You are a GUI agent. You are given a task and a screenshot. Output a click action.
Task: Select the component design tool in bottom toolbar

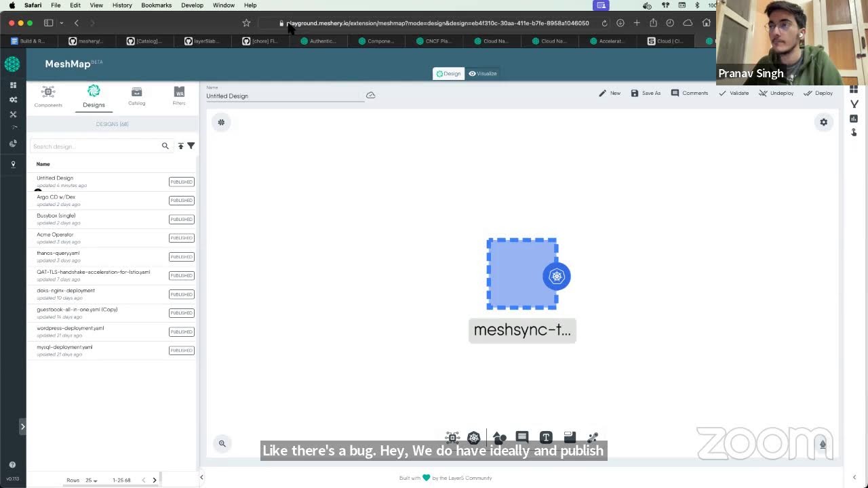coord(452,437)
